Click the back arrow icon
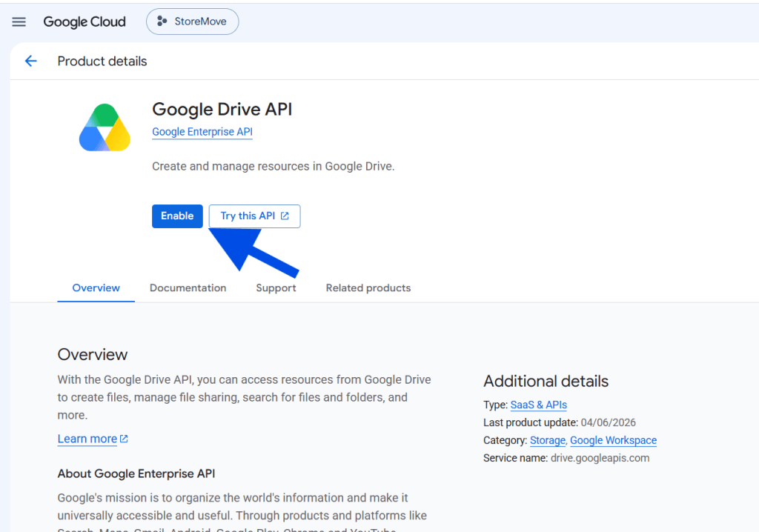 31,61
